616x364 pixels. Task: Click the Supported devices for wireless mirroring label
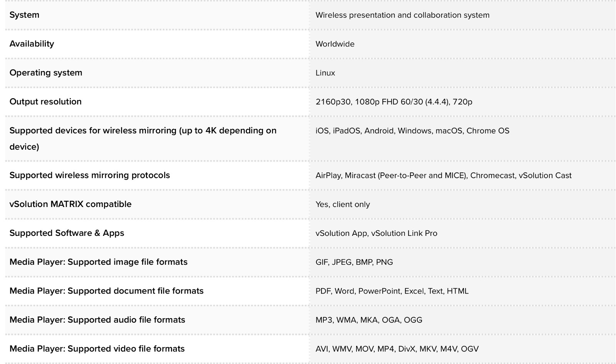pos(143,139)
